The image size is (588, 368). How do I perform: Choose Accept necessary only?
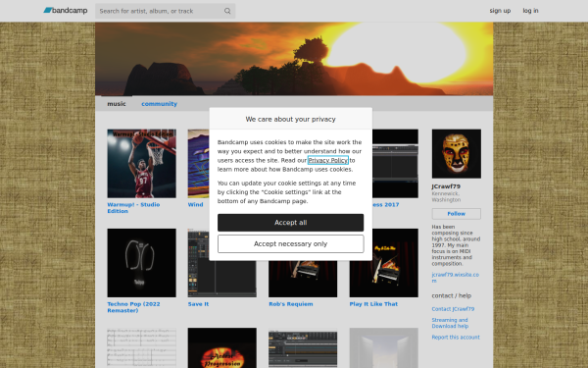click(x=291, y=244)
